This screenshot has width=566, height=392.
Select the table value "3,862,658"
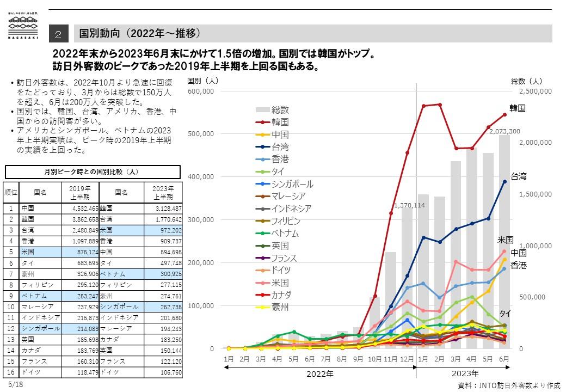coord(85,219)
